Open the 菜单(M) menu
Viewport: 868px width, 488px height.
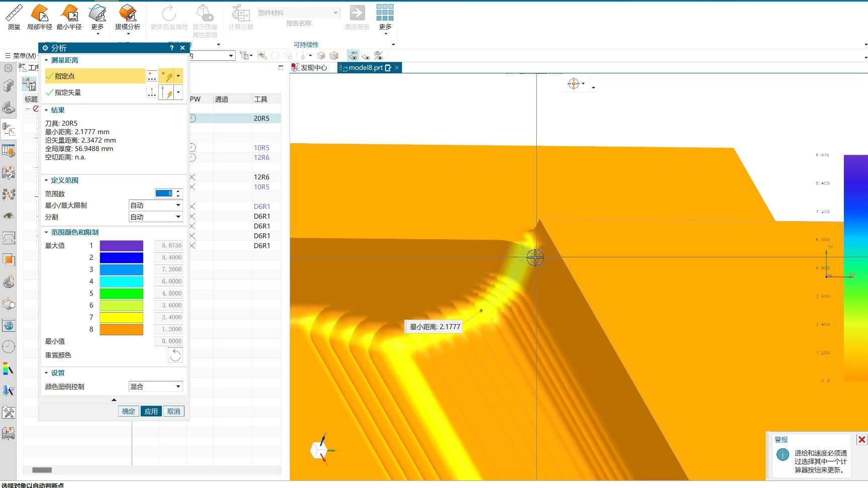[x=21, y=56]
